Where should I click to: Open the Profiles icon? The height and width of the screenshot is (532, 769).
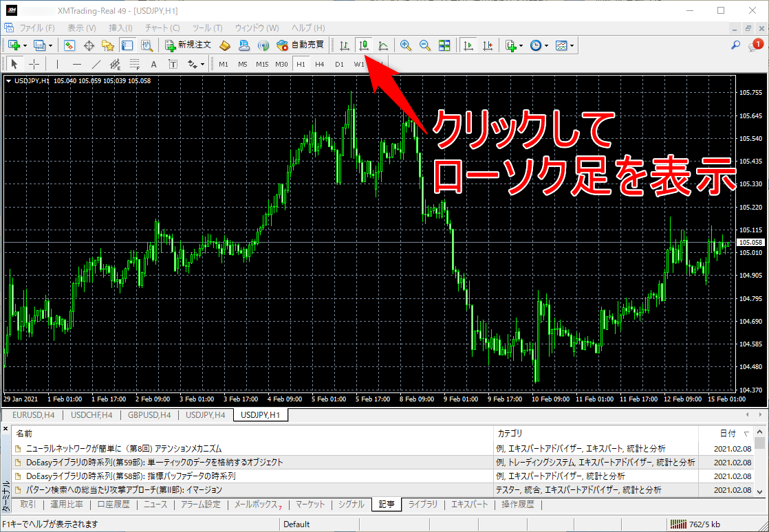[x=39, y=45]
